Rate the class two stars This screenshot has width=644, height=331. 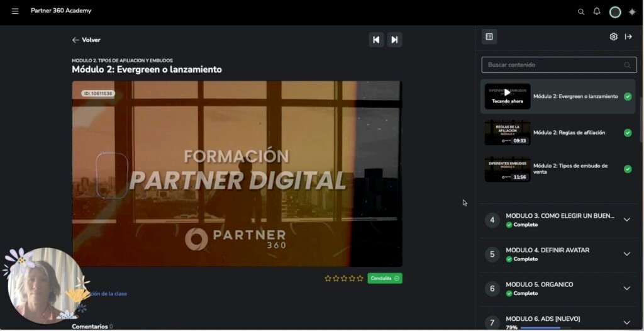point(336,278)
